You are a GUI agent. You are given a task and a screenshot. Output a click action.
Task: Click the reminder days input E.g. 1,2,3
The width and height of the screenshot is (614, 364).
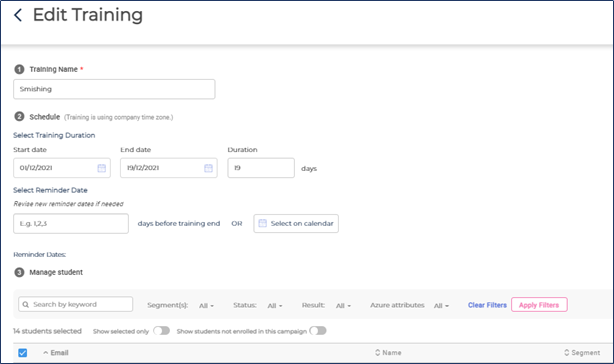(71, 223)
